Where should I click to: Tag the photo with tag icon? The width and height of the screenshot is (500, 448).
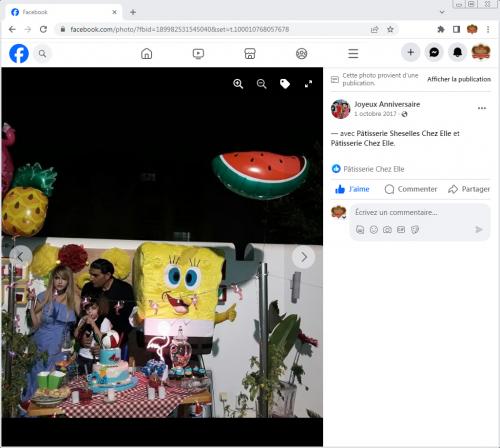click(x=285, y=84)
